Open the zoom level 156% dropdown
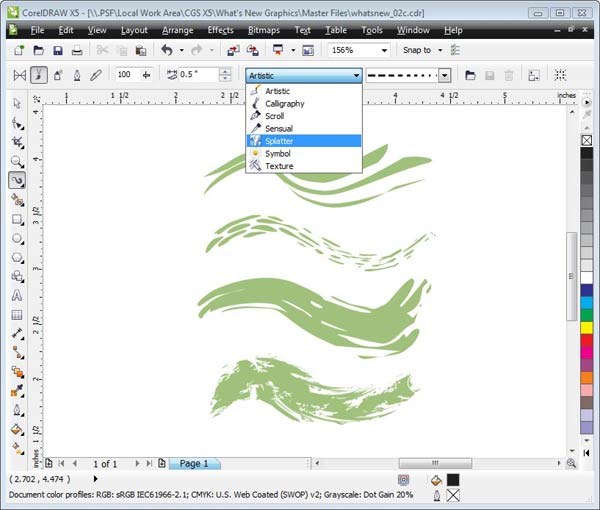Viewport: 600px width, 510px height. coord(388,50)
